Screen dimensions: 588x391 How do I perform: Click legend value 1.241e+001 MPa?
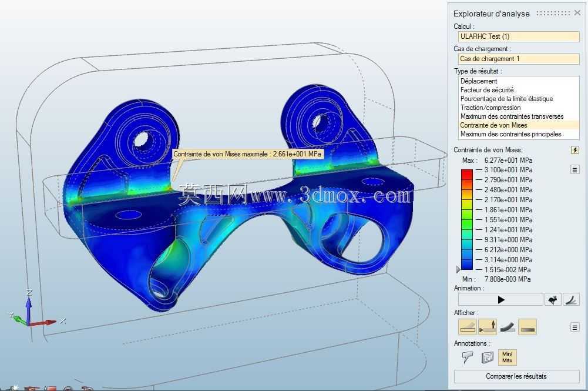508,230
